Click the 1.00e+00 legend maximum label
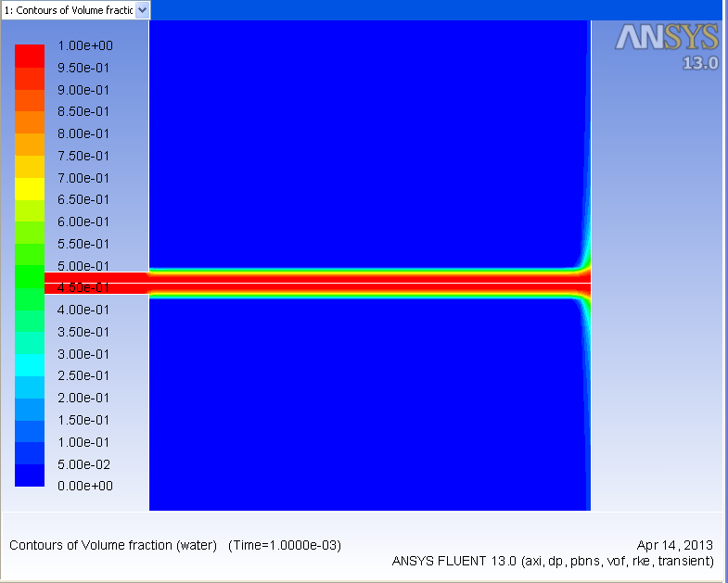This screenshot has width=728, height=583. pos(84,45)
